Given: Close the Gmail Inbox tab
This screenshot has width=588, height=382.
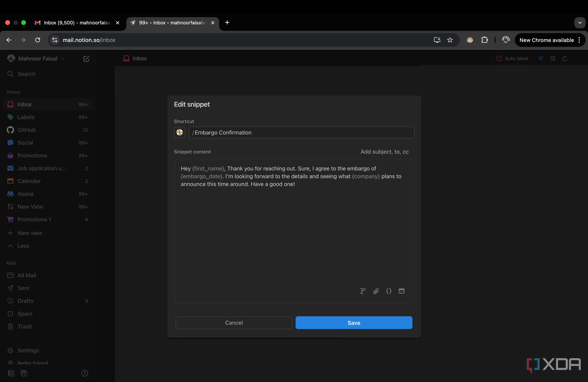Looking at the screenshot, I should coord(118,23).
